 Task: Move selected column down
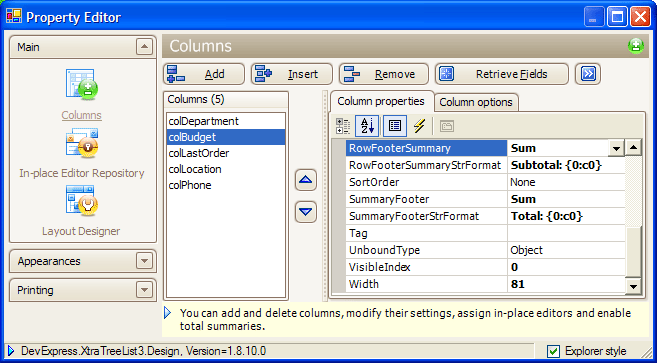[305, 212]
